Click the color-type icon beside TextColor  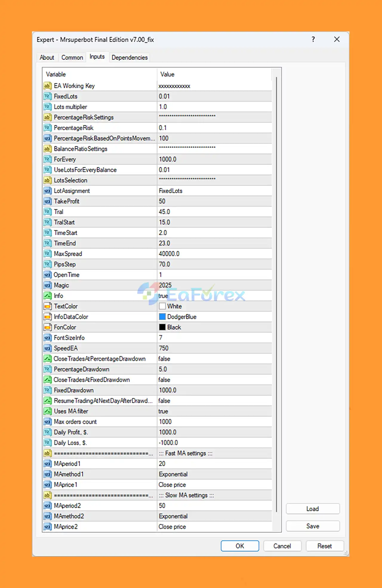[x=47, y=306]
